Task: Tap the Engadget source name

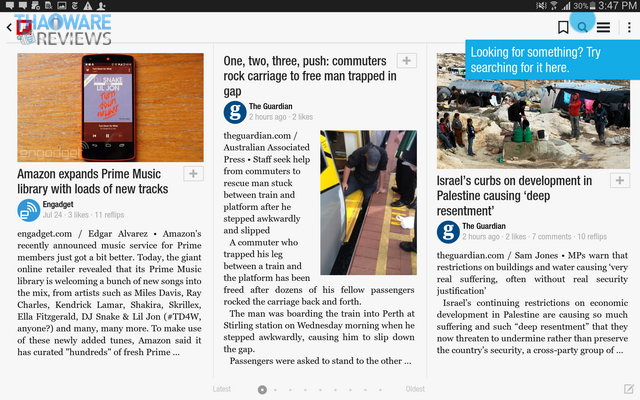Action: (x=58, y=204)
